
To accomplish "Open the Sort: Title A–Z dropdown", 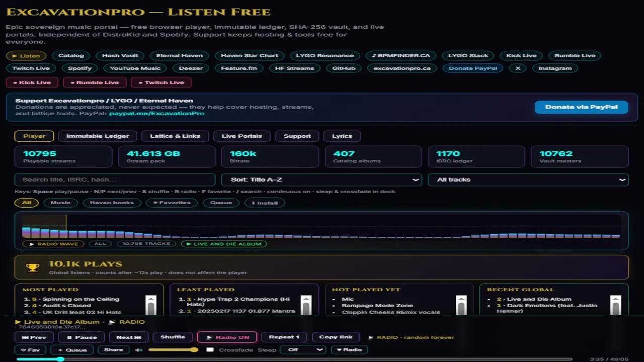I will pyautogui.click(x=321, y=179).
